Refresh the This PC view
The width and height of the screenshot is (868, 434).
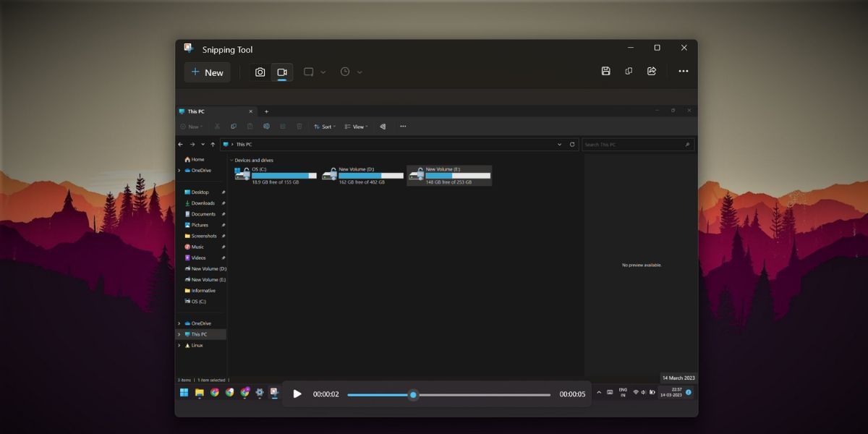click(x=571, y=144)
